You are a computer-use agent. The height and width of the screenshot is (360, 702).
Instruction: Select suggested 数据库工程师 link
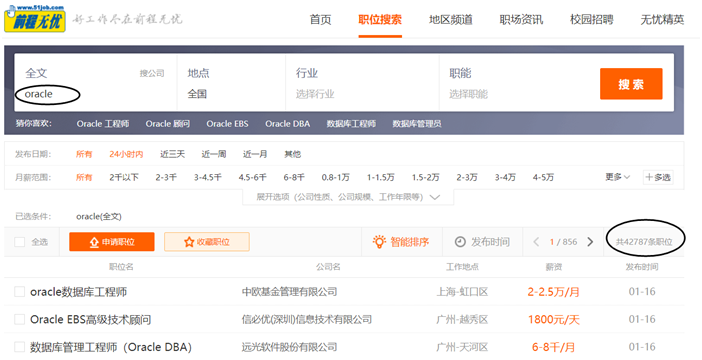[x=351, y=124]
